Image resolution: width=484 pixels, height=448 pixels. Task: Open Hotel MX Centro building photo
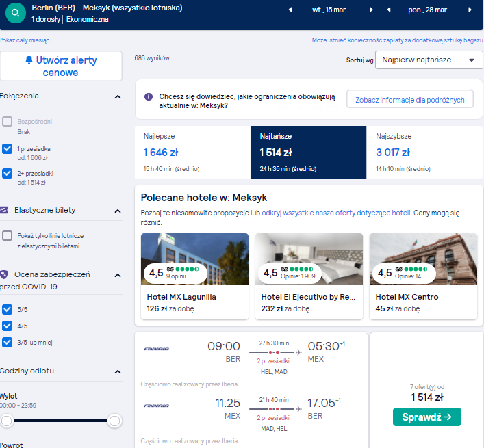pyautogui.click(x=424, y=259)
